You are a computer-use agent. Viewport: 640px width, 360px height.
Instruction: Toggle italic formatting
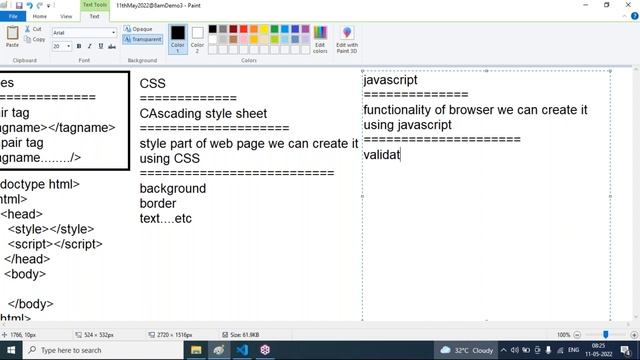pos(89,46)
